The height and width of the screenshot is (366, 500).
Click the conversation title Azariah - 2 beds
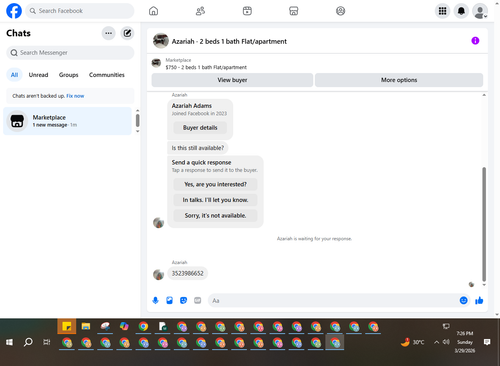229,41
